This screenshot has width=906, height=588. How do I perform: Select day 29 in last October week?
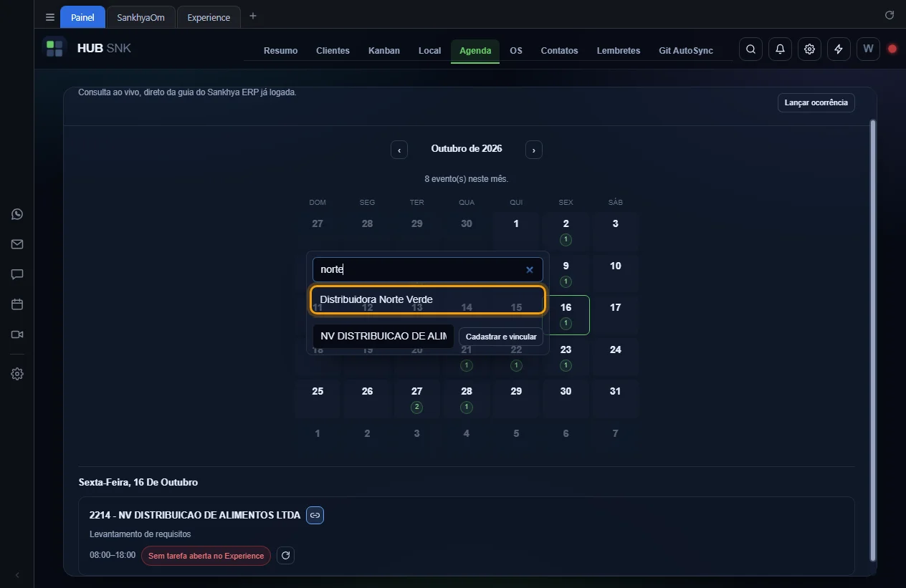(x=516, y=398)
